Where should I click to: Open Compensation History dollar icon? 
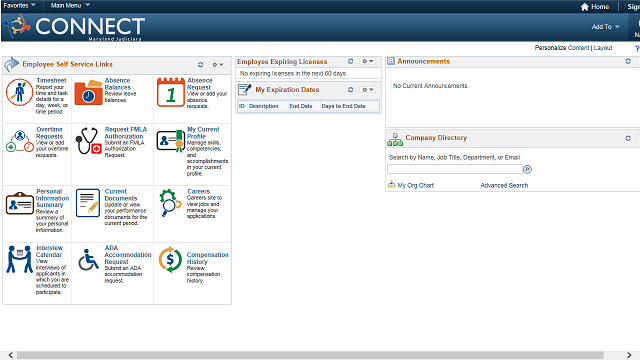coord(170,259)
